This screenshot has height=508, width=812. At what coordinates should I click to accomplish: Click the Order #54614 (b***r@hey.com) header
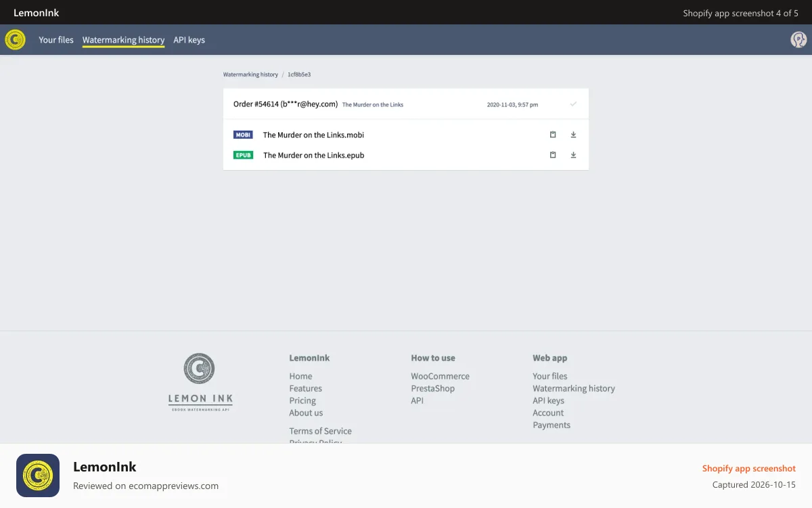point(286,104)
